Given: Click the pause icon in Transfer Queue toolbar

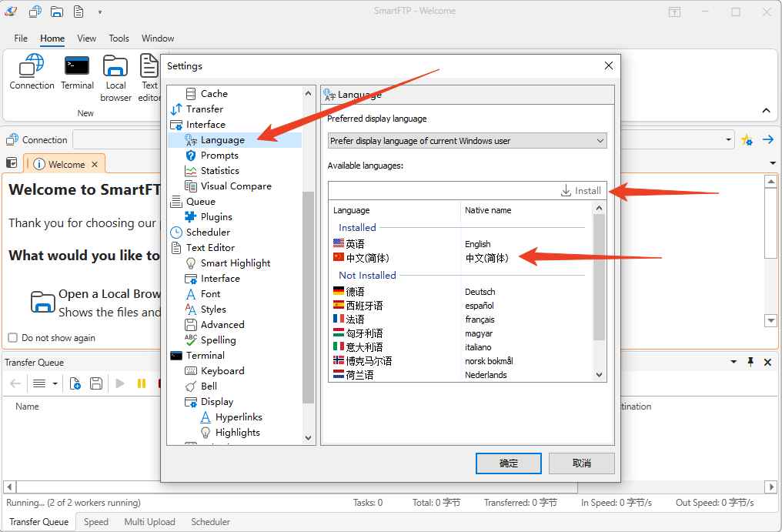Looking at the screenshot, I should click(x=142, y=383).
